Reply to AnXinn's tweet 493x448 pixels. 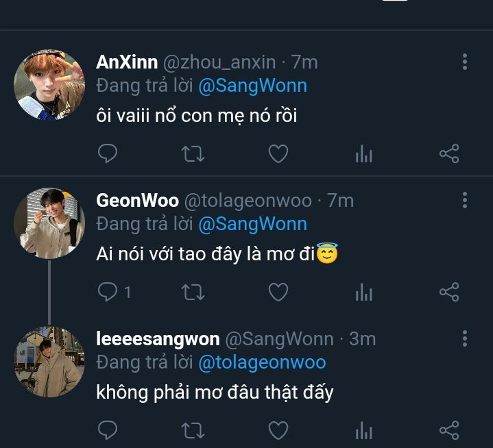pyautogui.click(x=108, y=154)
